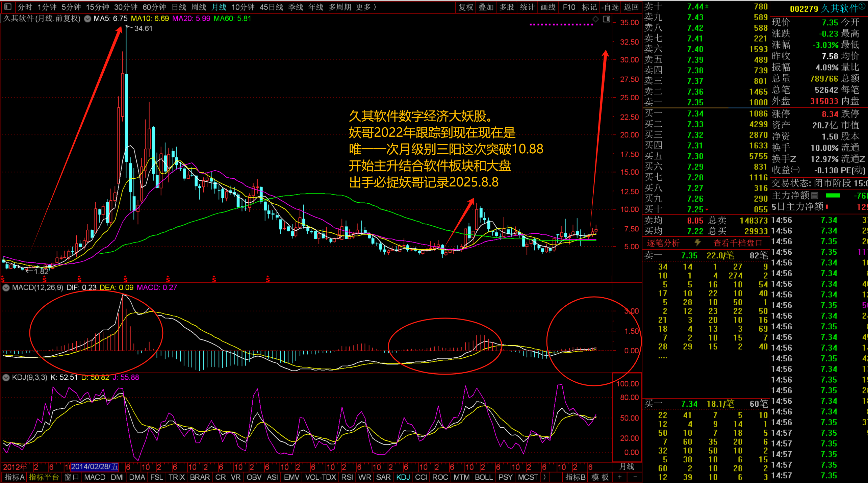868x483 pixels.
Task: Select the 60分钟 period
Action: (154, 7)
